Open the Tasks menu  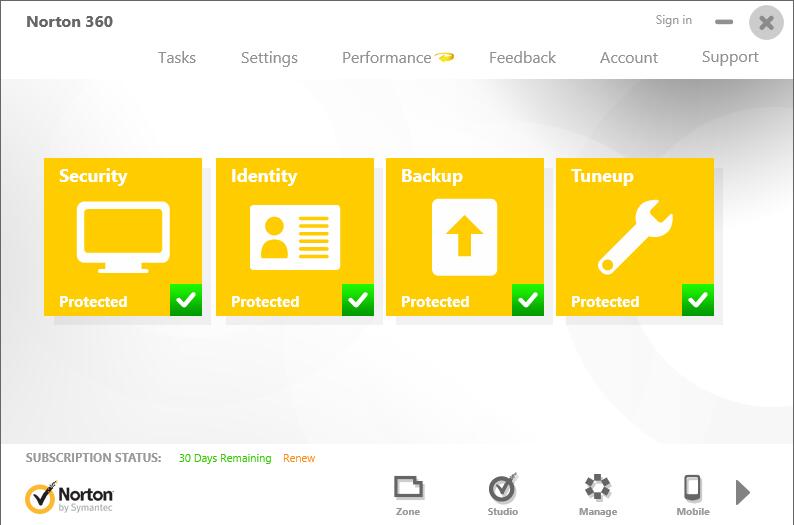click(177, 58)
